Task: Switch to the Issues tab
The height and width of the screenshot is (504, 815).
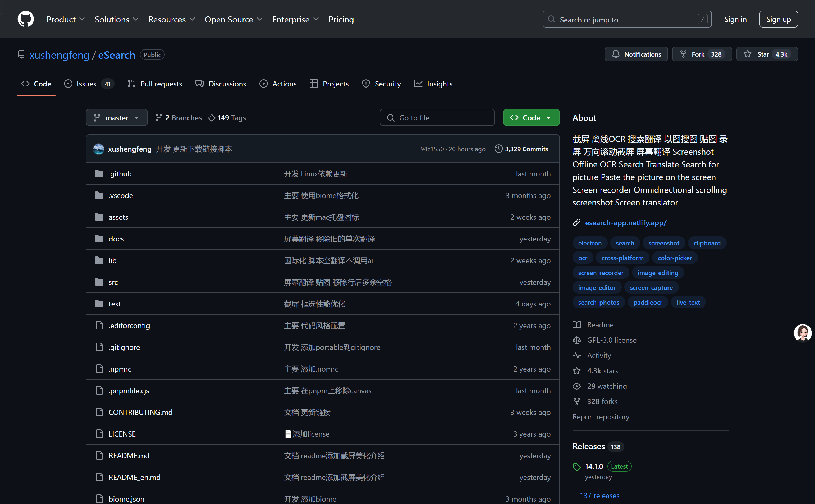Action: pos(86,84)
